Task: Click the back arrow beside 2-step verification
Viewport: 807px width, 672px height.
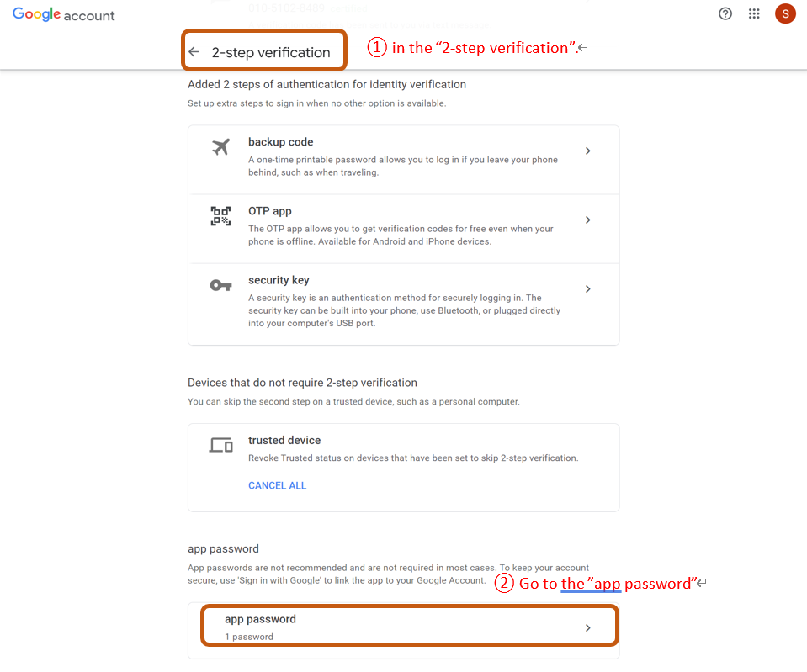Action: [x=194, y=52]
